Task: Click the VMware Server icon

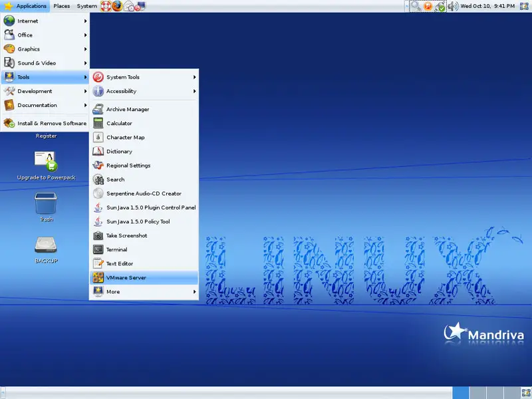Action: point(98,277)
